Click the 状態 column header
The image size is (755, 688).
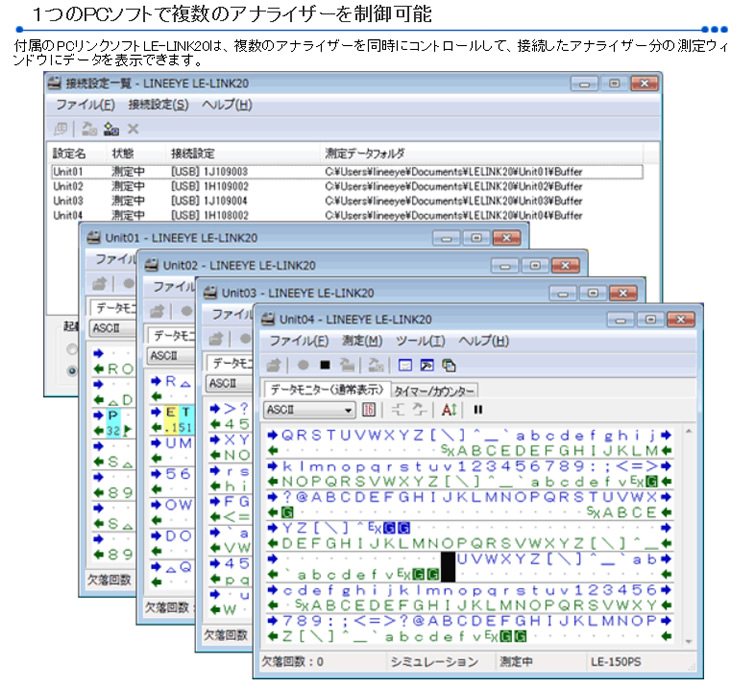pos(123,154)
